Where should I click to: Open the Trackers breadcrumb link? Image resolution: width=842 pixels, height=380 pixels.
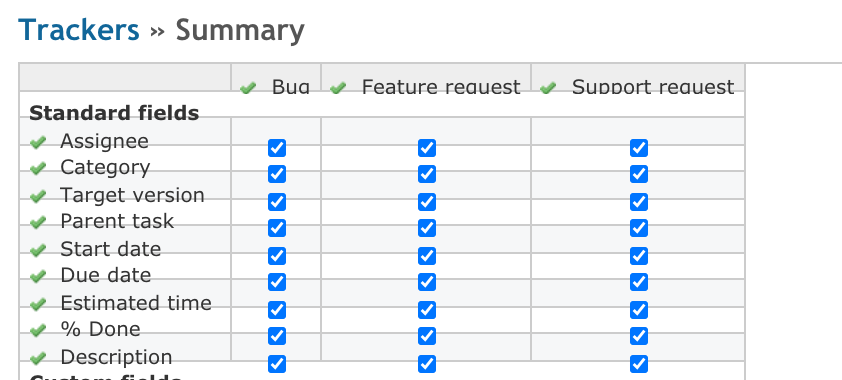pyautogui.click(x=79, y=30)
